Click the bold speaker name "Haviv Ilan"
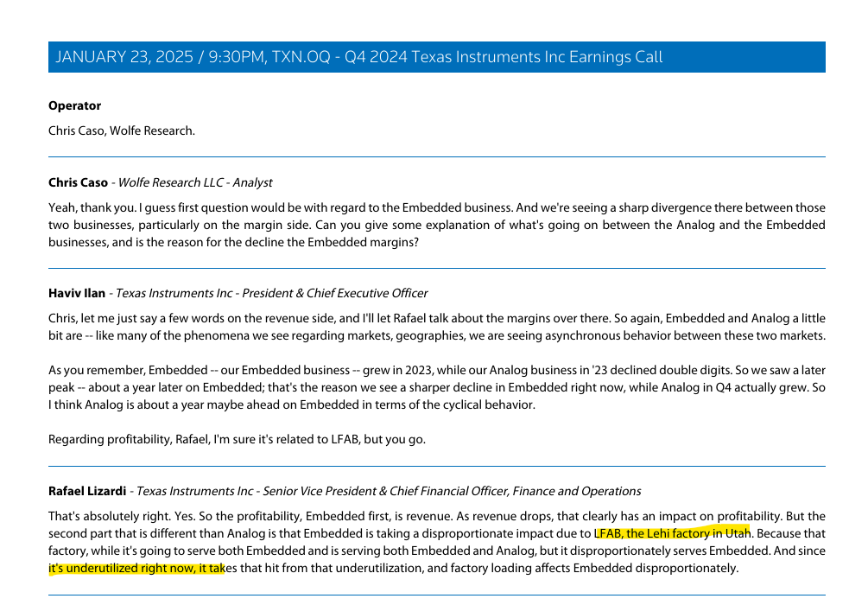The image size is (868, 605). [77, 294]
